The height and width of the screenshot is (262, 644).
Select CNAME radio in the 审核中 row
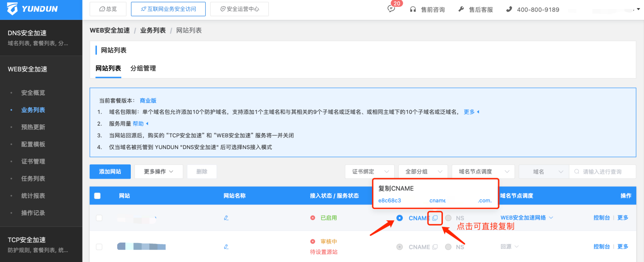(x=400, y=247)
